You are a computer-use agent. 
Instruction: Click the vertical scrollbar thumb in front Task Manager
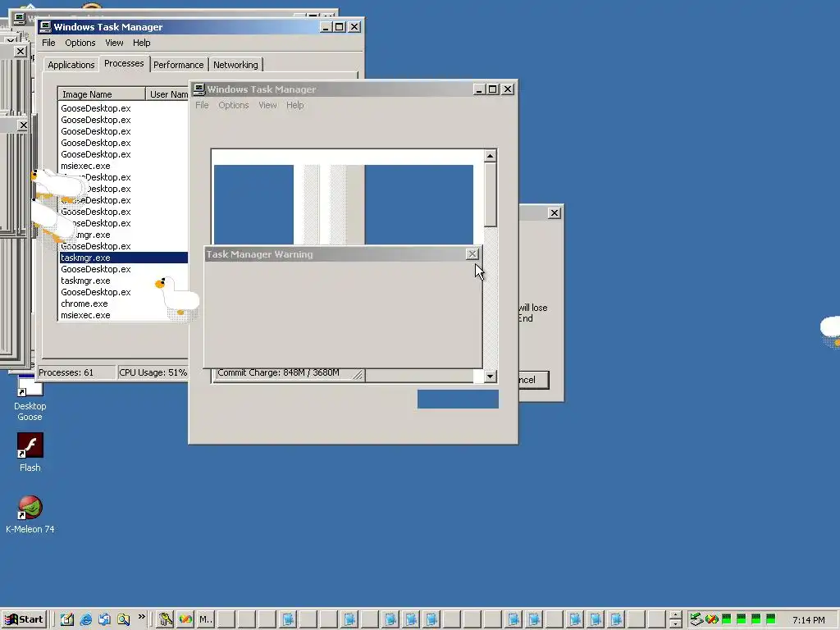coord(491,194)
